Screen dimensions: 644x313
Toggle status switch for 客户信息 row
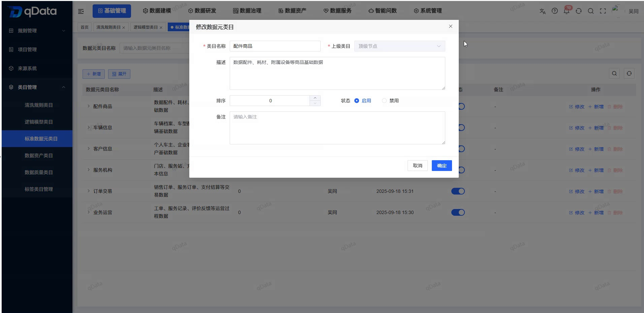[x=461, y=149]
